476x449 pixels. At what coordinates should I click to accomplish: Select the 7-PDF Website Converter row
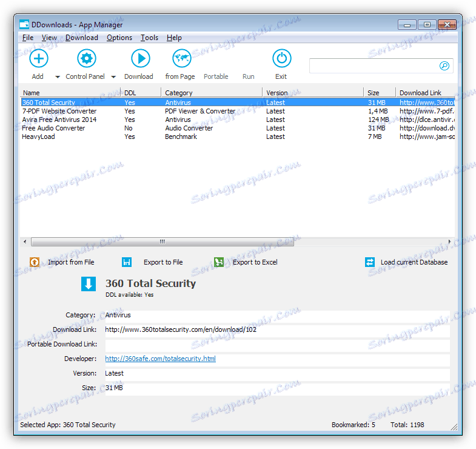pyautogui.click(x=238, y=111)
